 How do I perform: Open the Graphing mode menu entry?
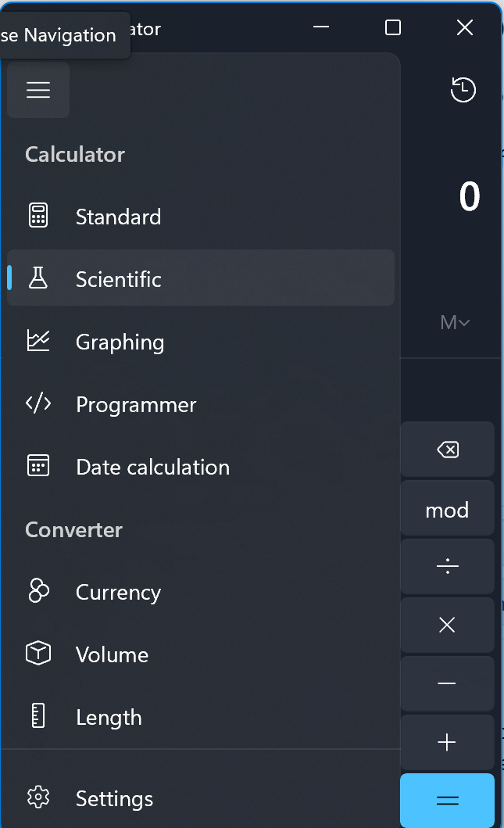point(120,342)
